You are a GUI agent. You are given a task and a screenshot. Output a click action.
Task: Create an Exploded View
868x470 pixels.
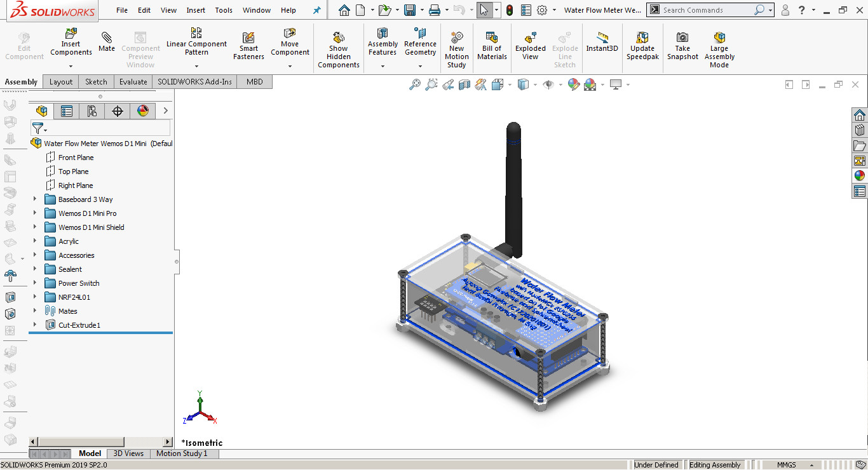pyautogui.click(x=531, y=46)
